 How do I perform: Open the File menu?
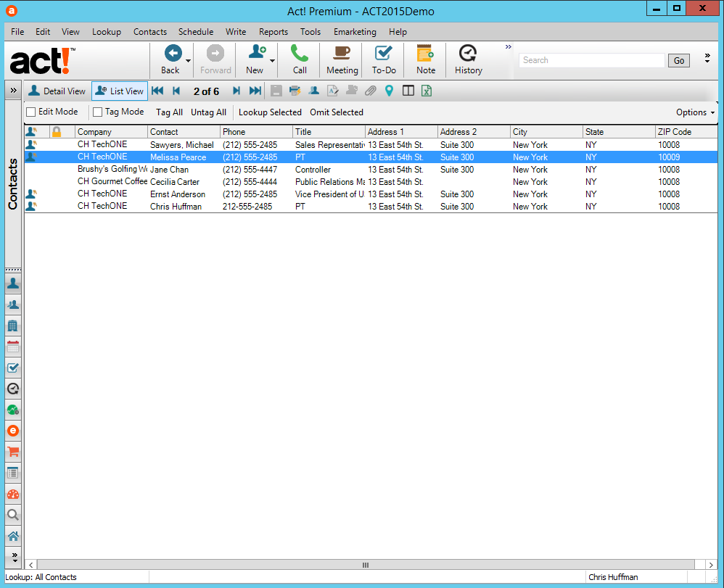17,32
